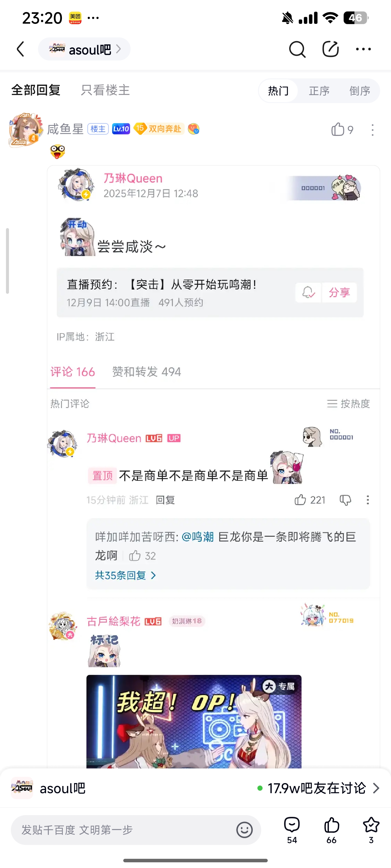Image resolution: width=391 pixels, height=868 pixels.
Task: Select the 热门 sort option
Action: 278,91
